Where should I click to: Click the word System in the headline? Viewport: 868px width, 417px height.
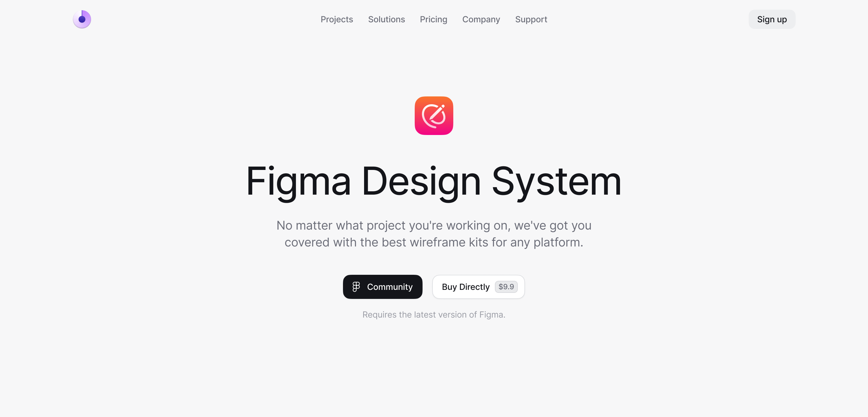click(557, 182)
